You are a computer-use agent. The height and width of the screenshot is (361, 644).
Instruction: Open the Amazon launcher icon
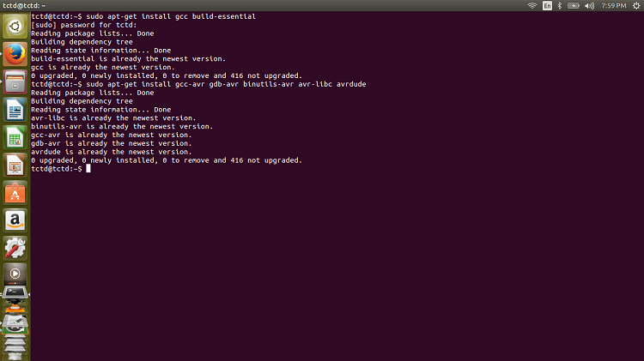tap(15, 220)
